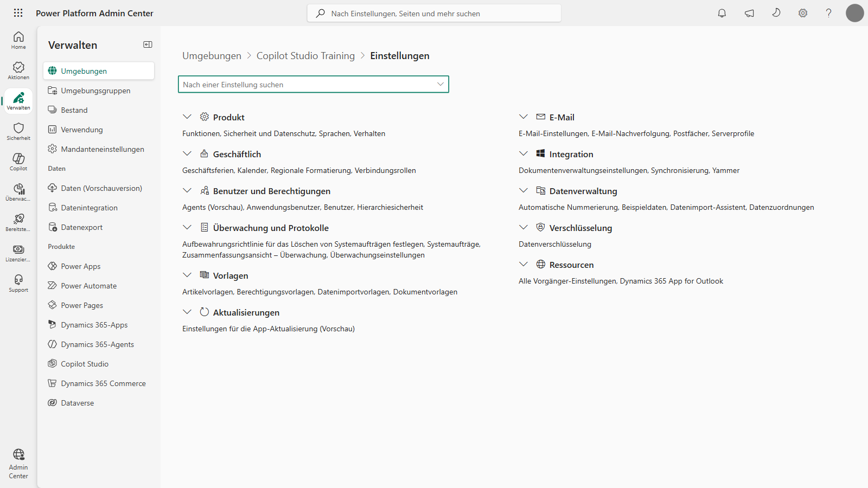Open Lizenzierung in left rail
Screen dimensions: 868x488
[18, 253]
